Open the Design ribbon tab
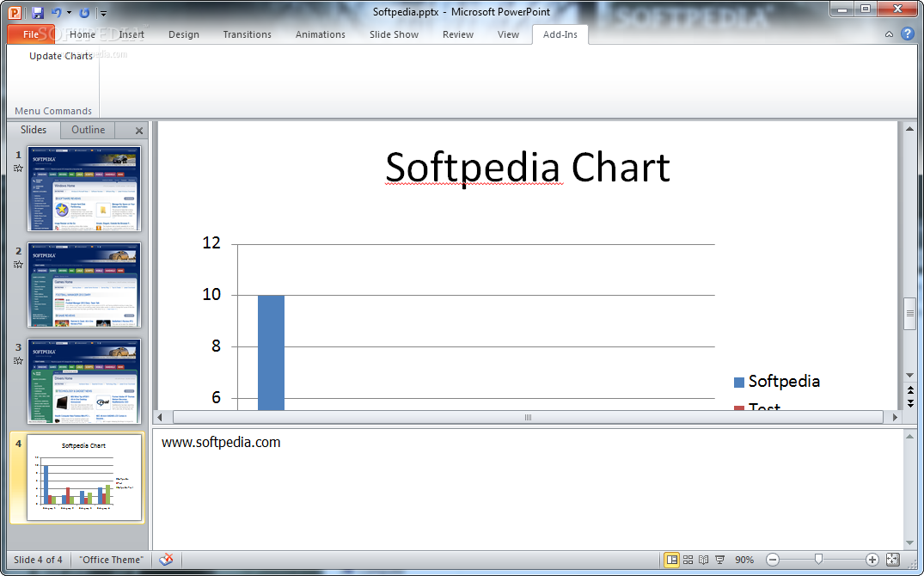Image resolution: width=924 pixels, height=576 pixels. pos(184,34)
